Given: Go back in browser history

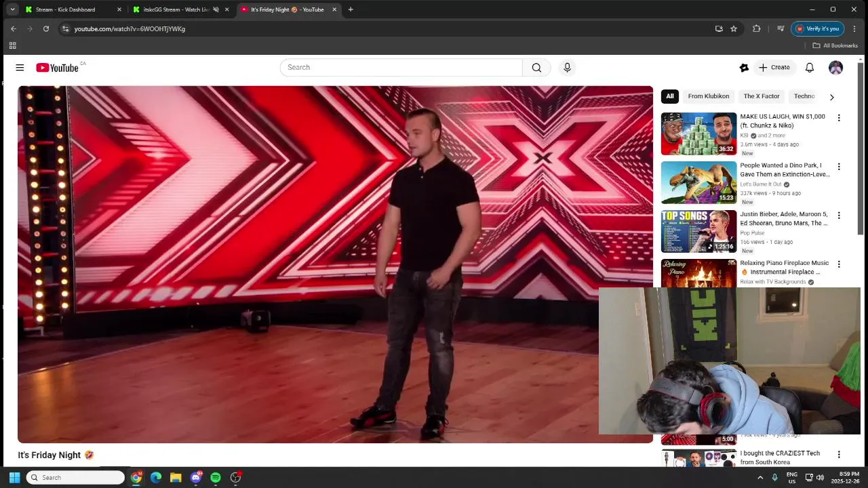Looking at the screenshot, I should click(14, 28).
